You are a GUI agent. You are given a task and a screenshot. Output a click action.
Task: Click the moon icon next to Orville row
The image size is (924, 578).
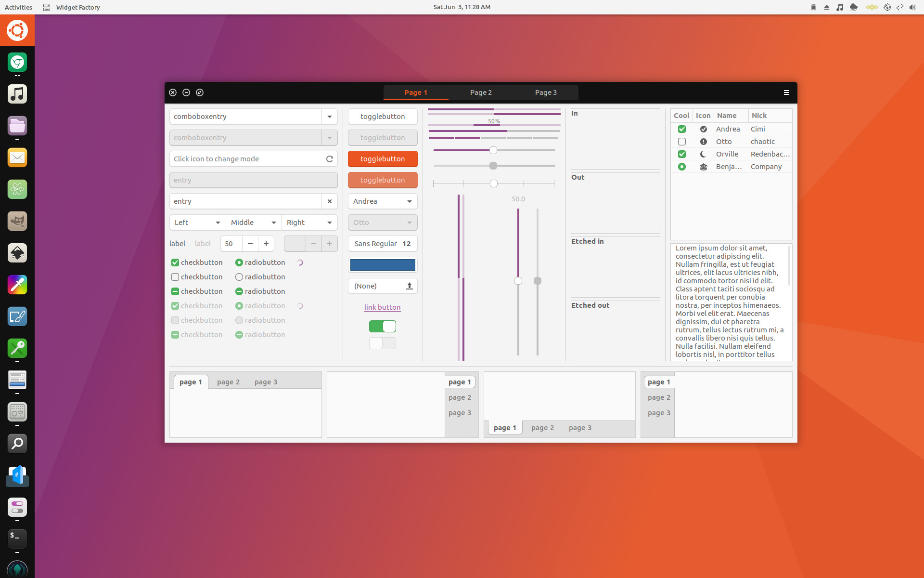(703, 154)
